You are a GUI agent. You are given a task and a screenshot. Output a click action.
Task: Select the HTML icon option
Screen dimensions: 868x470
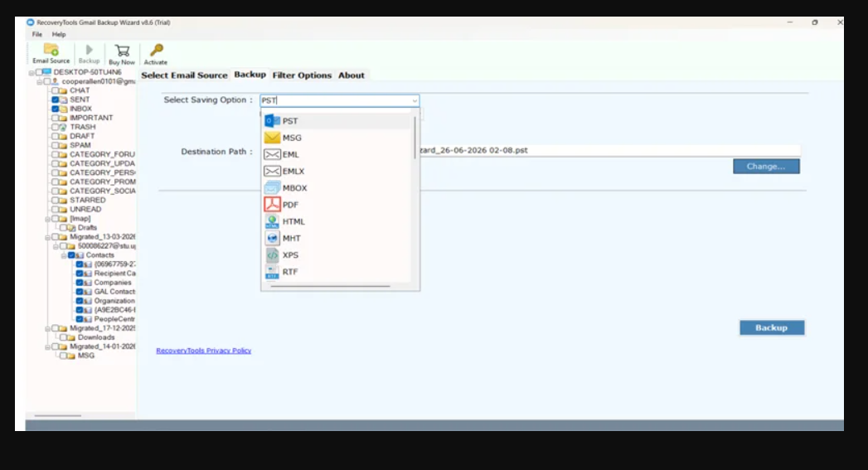272,221
